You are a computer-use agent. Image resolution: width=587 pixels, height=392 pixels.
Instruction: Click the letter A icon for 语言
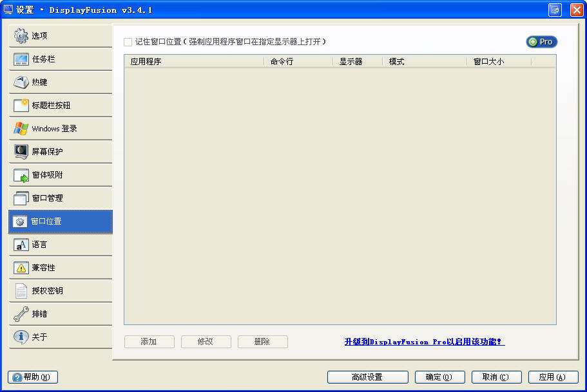pyautogui.click(x=21, y=245)
